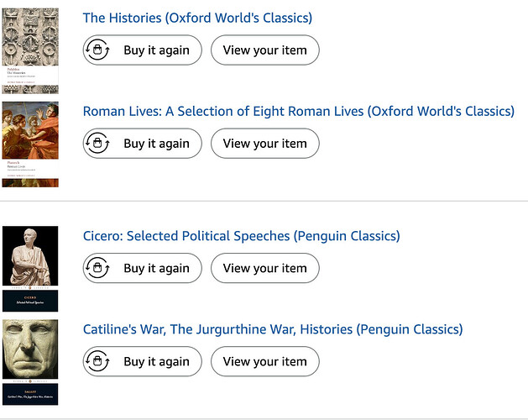528x420 pixels.
Task: Click the reorder cart icon for The Histories
Action: (x=97, y=50)
